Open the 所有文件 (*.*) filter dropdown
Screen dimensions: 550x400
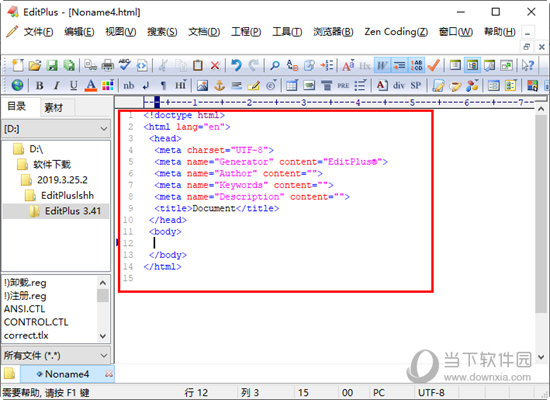[x=56, y=355]
